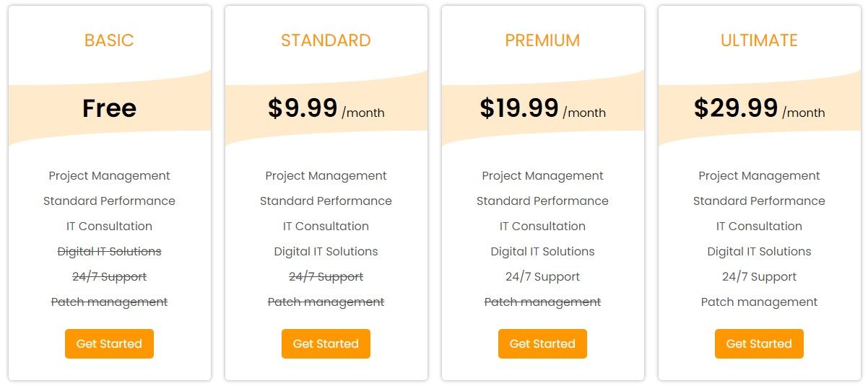Click Patch management in the Ultimate plan
Image resolution: width=868 pixels, height=386 pixels.
coord(759,302)
